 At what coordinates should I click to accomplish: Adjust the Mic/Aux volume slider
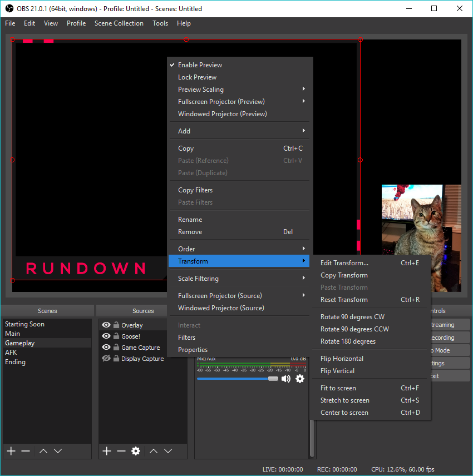(x=273, y=379)
